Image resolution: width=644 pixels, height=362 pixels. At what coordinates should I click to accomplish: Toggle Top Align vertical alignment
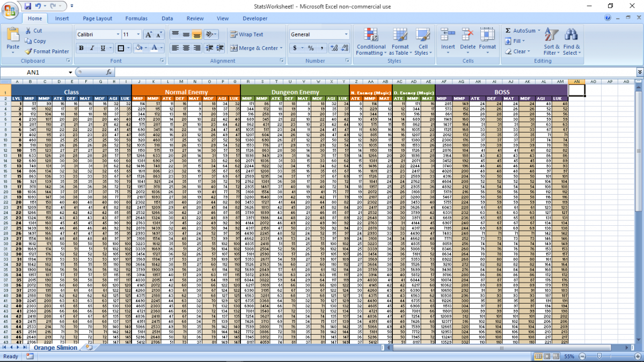point(175,34)
